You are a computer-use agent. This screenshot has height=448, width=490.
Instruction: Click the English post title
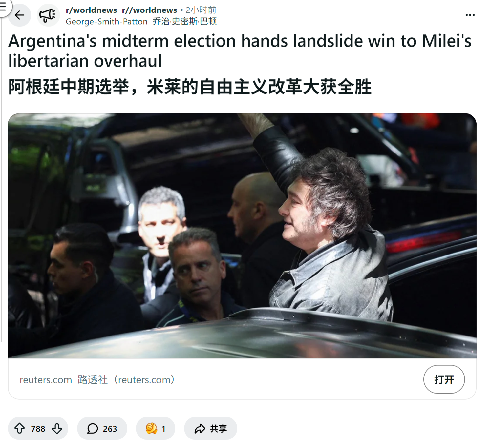click(240, 51)
